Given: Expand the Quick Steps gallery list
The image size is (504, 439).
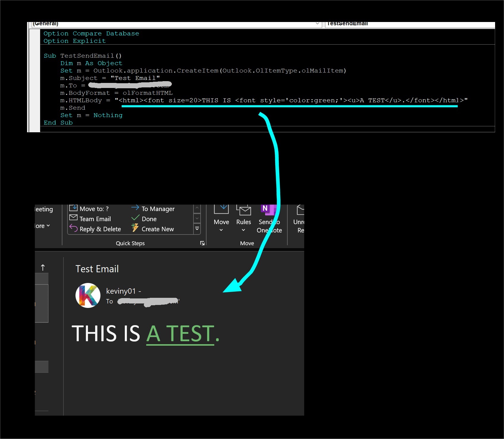Looking at the screenshot, I should pos(197,229).
